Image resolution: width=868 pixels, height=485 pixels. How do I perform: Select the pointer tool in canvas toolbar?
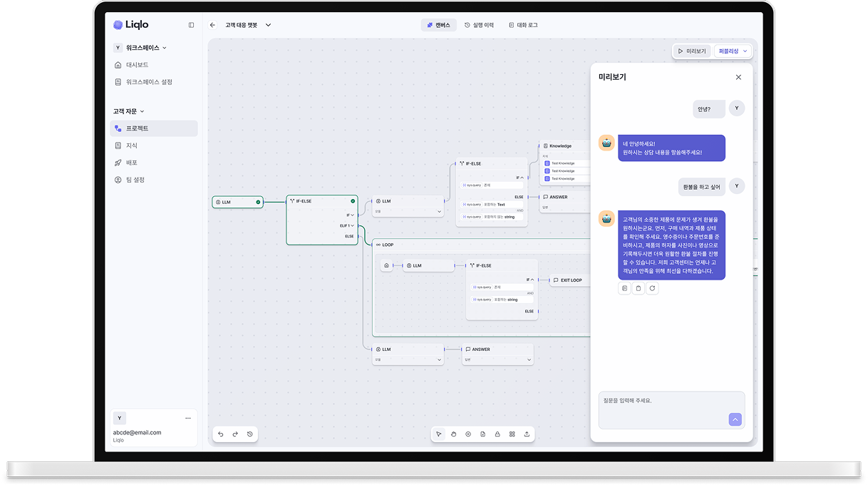pyautogui.click(x=439, y=434)
